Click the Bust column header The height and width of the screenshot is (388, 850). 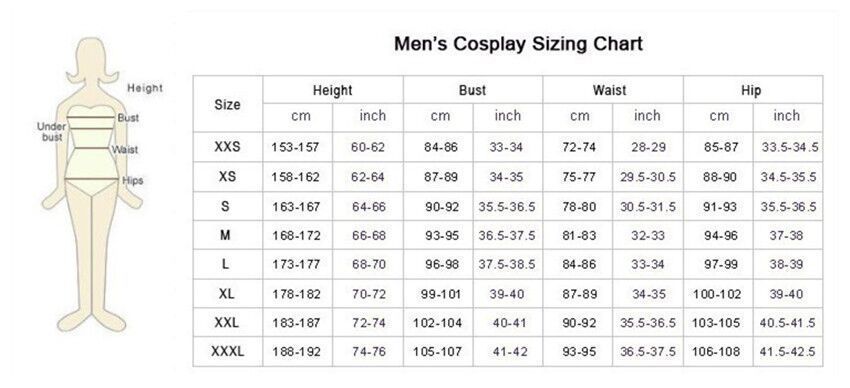coord(472,90)
